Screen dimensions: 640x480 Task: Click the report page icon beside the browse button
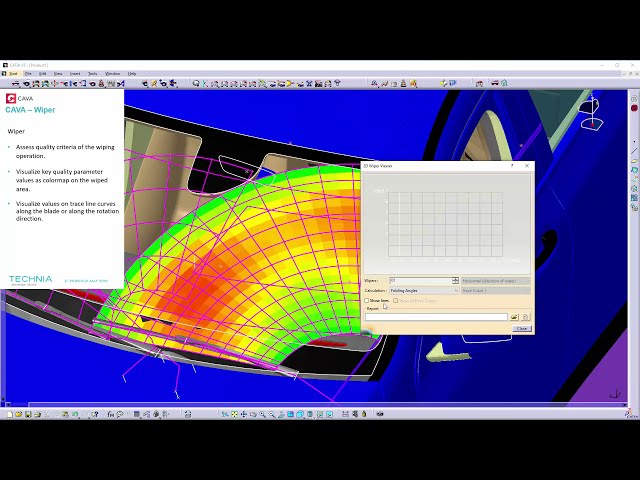click(525, 317)
